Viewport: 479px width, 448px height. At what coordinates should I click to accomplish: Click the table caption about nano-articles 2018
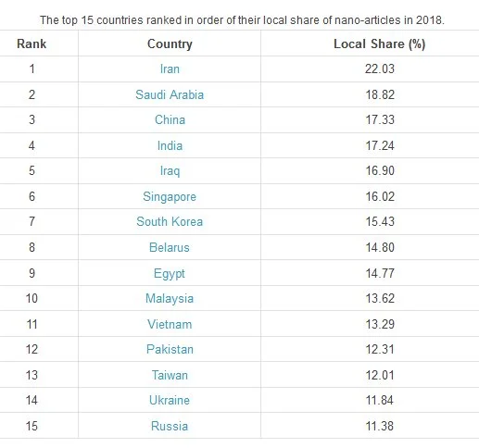tap(242, 20)
